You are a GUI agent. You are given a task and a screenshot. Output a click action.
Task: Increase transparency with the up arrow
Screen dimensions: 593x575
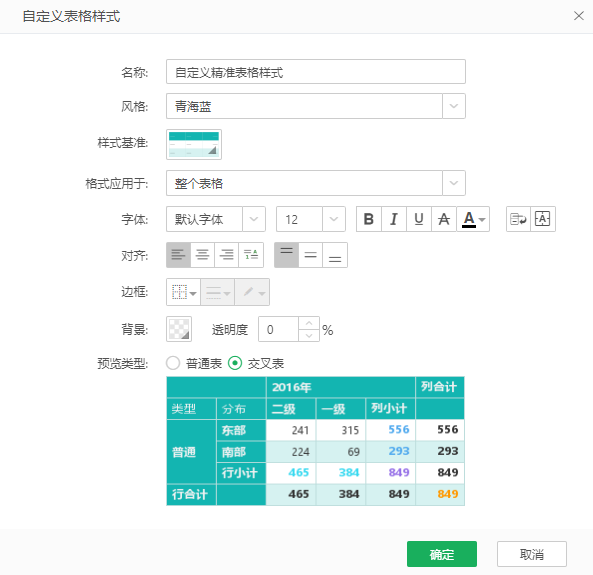pyautogui.click(x=309, y=323)
